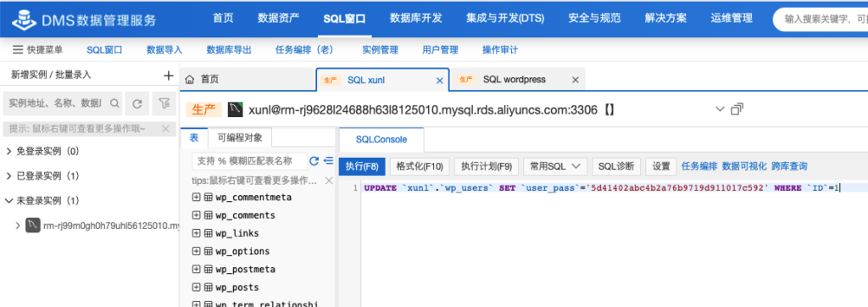Open 运维管理 menu
The height and width of the screenshot is (307, 868).
tap(732, 18)
